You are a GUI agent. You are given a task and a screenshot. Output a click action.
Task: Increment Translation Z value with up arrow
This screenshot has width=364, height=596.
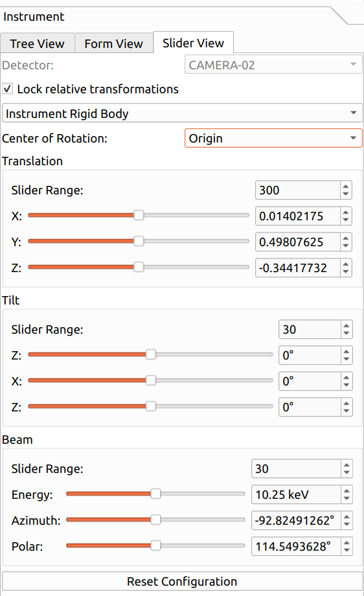[x=345, y=264]
